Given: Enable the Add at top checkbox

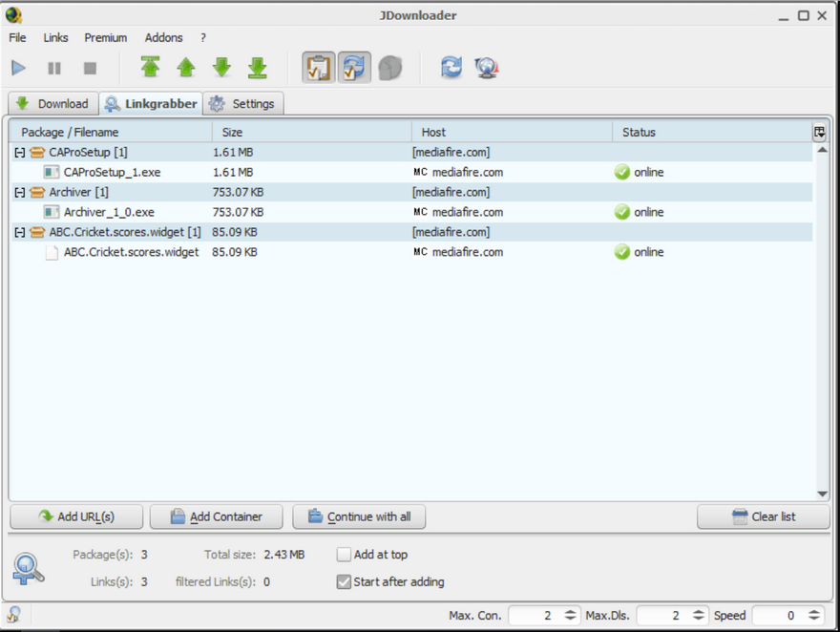Looking at the screenshot, I should (344, 554).
